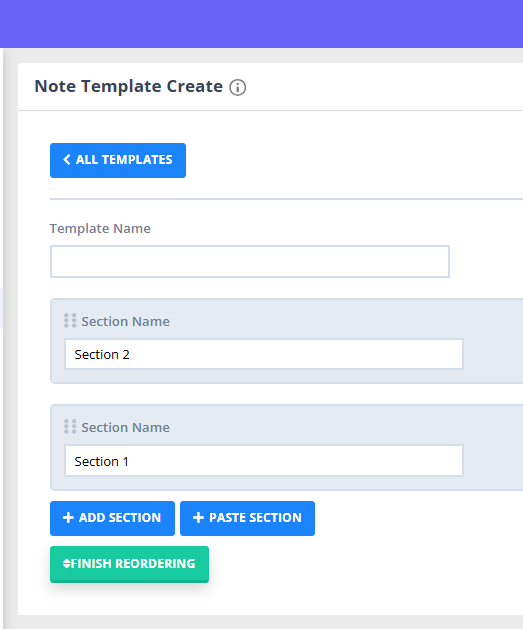Click the Template Name label
The width and height of the screenshot is (523, 629).
coord(100,228)
